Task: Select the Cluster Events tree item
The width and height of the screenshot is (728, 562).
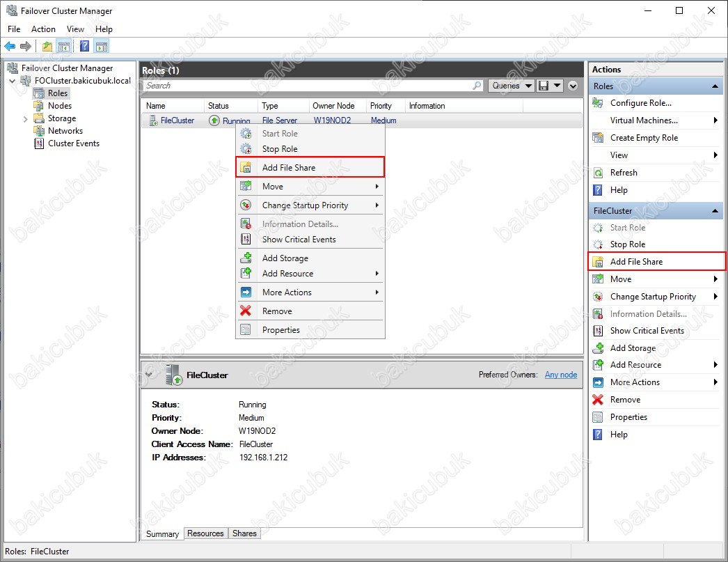Action: coord(74,143)
